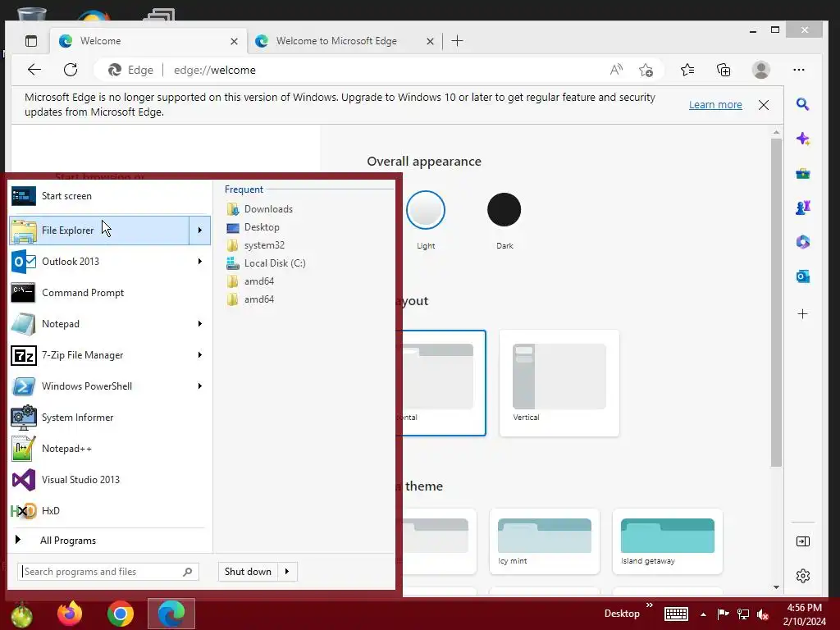The height and width of the screenshot is (630, 840).
Task: Refresh the Edge welcome page
Action: pos(71,70)
